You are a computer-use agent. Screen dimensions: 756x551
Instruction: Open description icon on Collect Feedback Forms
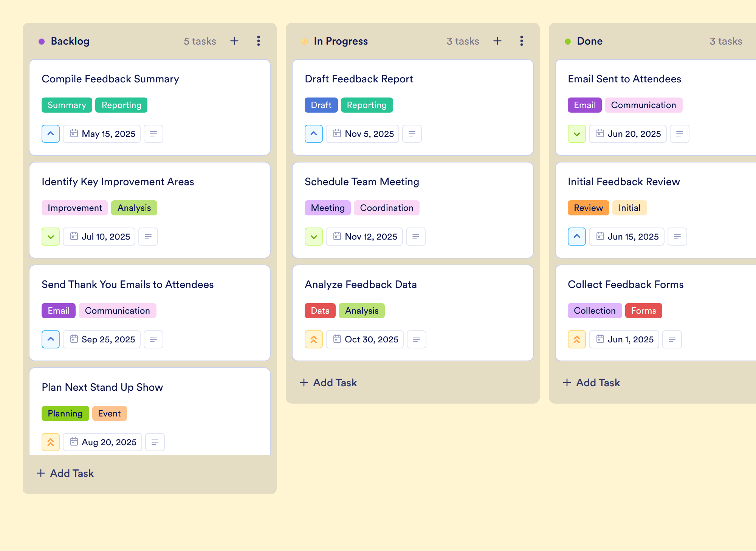point(672,339)
